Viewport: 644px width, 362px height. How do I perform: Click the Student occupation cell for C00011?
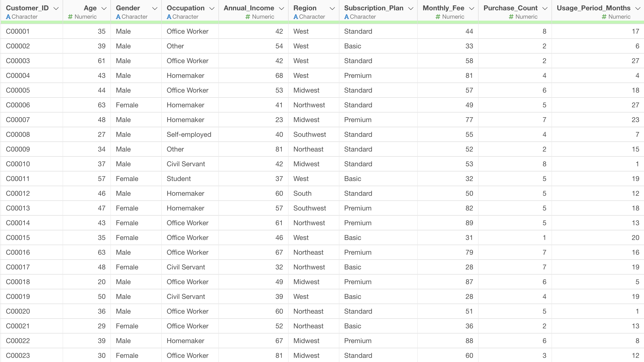point(178,179)
